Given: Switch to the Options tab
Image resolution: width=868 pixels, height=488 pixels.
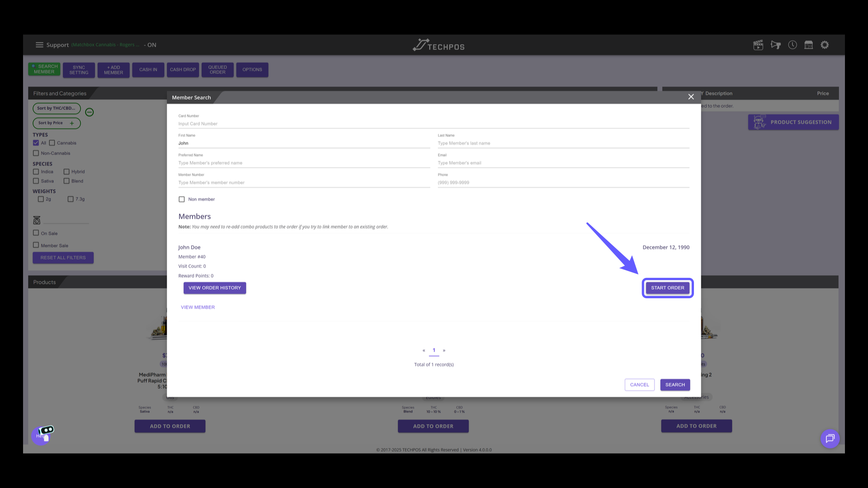Looking at the screenshot, I should (x=252, y=70).
